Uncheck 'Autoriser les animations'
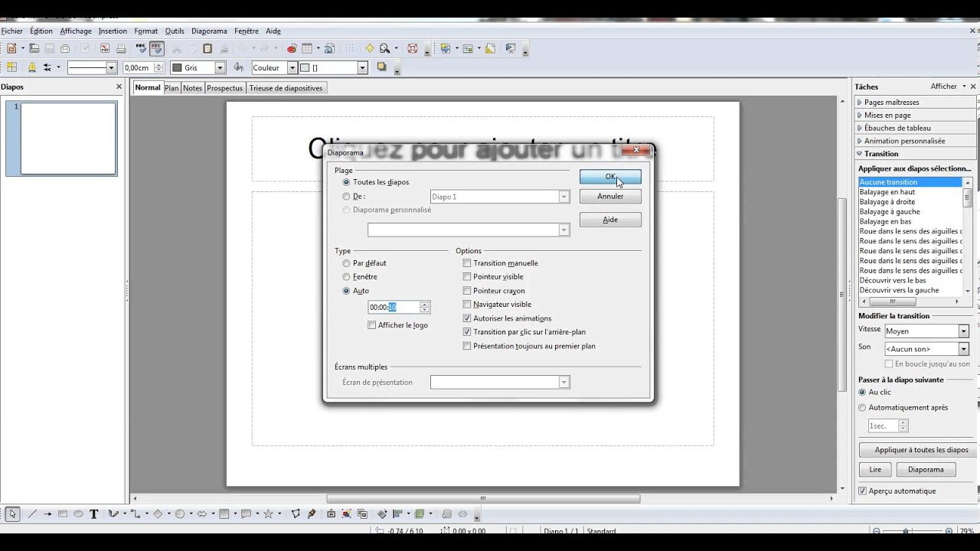This screenshot has width=980, height=551. 467,318
